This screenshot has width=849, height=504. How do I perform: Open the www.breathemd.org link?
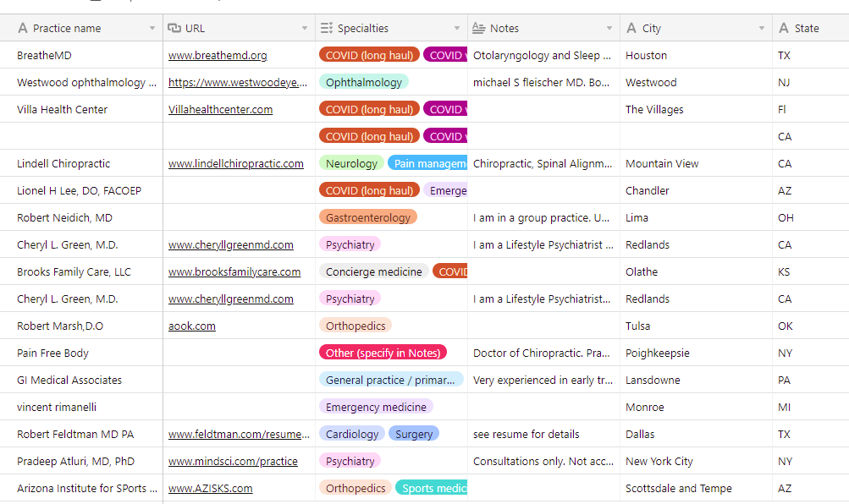[x=218, y=56]
